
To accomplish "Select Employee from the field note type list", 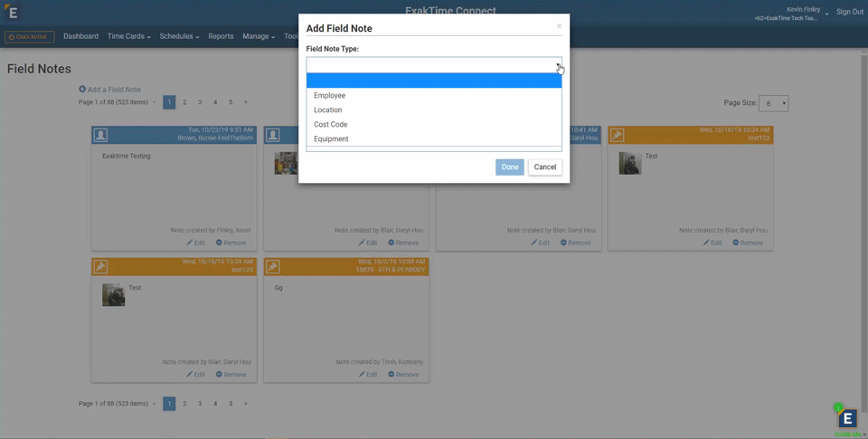I will (330, 96).
